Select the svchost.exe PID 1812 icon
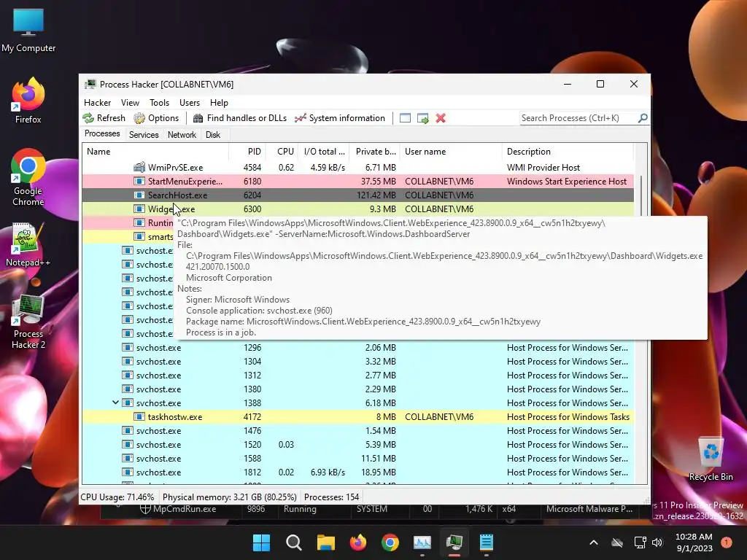Screen dimensions: 747x560 (127, 472)
